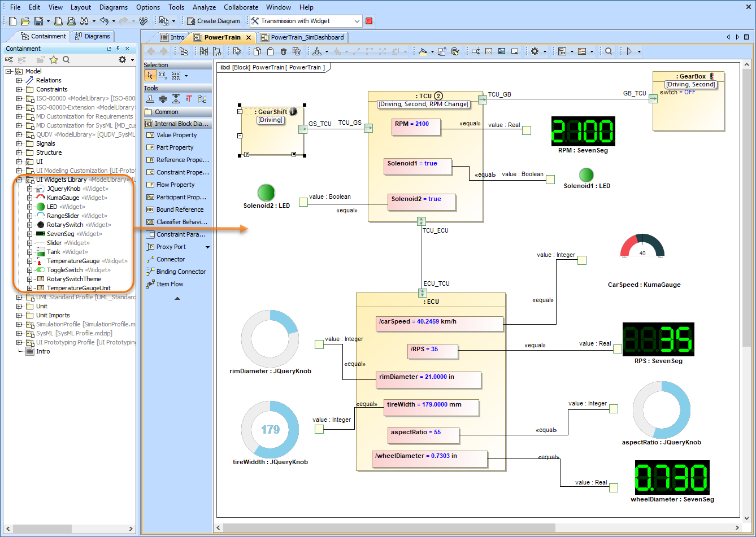The width and height of the screenshot is (756, 537).
Task: Click the favorites star in Containment panel
Action: tap(54, 60)
